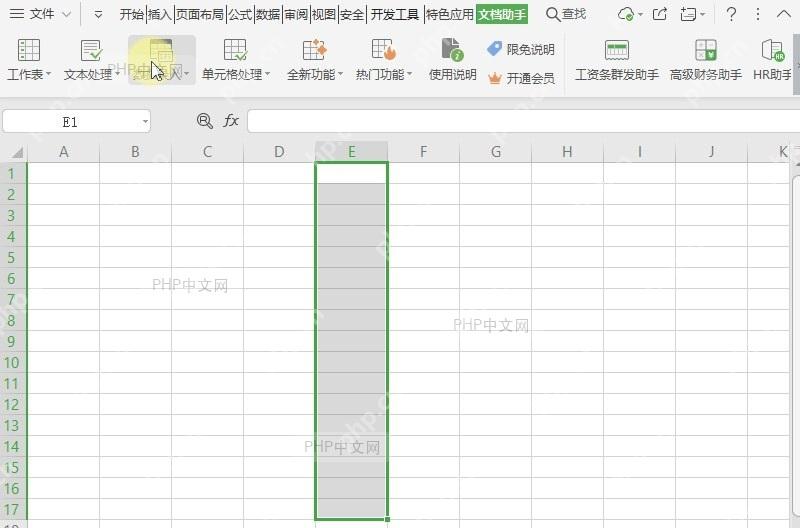Switch to the 特色应用 tab

450,14
